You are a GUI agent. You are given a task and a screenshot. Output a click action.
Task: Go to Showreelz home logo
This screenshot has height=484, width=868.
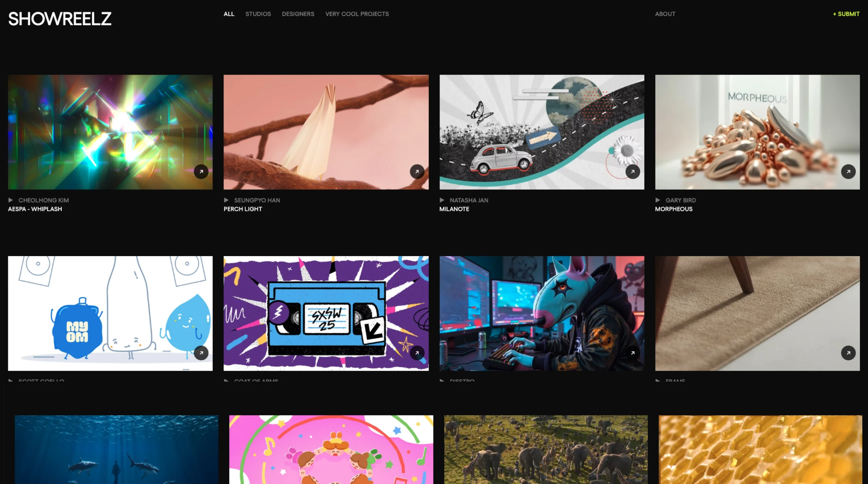click(x=60, y=19)
